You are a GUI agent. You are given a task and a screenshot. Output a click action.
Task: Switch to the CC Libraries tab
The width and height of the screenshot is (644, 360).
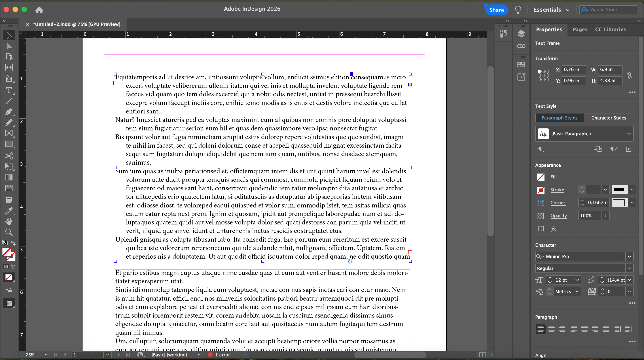tap(610, 29)
